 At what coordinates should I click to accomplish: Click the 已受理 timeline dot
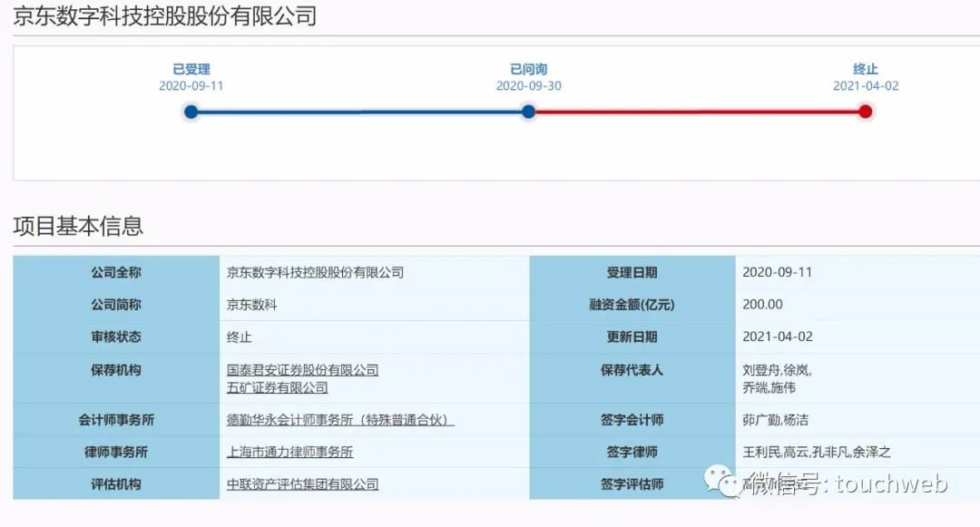pos(191,112)
